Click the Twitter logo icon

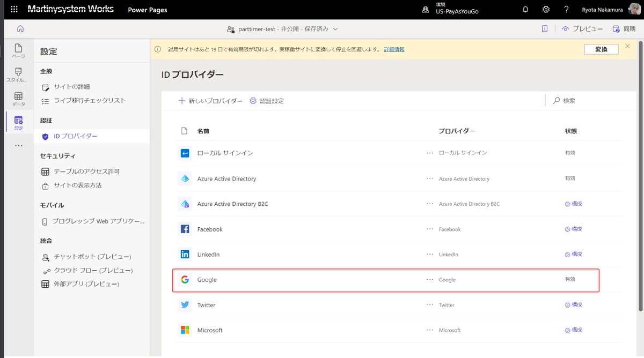(x=185, y=305)
